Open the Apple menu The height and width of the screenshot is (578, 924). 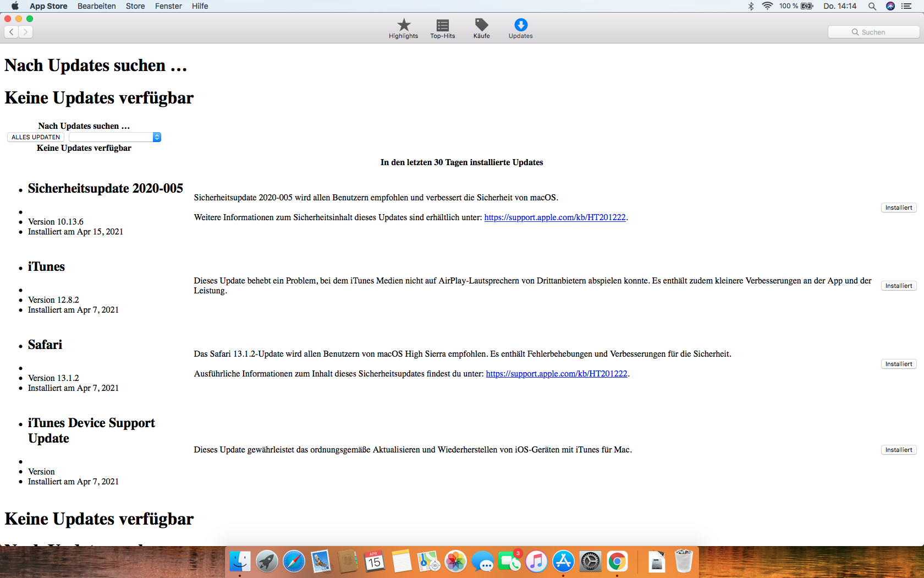[x=15, y=6]
